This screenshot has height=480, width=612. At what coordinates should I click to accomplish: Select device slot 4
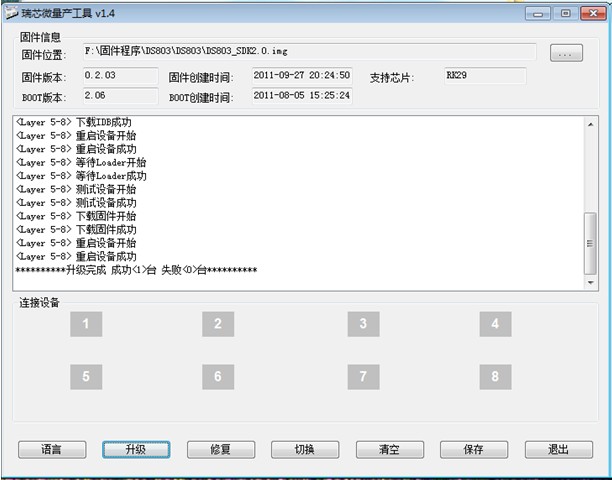(495, 324)
